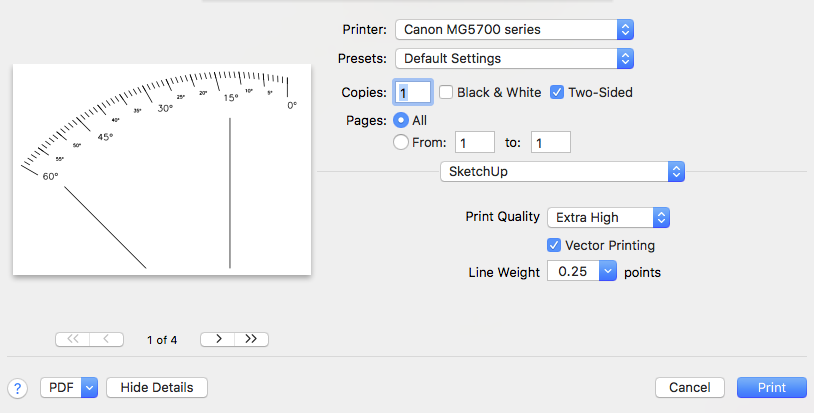Select the All pages radio button
This screenshot has height=413, width=814.
coord(401,120)
